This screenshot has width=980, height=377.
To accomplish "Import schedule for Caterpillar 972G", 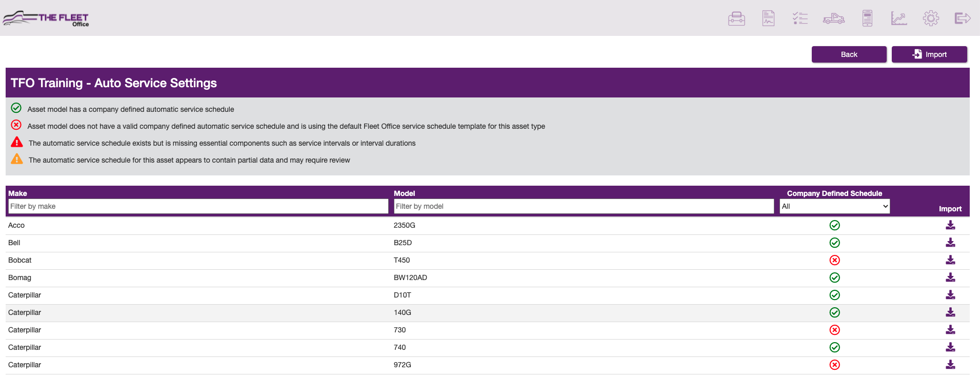I will click(950, 365).
